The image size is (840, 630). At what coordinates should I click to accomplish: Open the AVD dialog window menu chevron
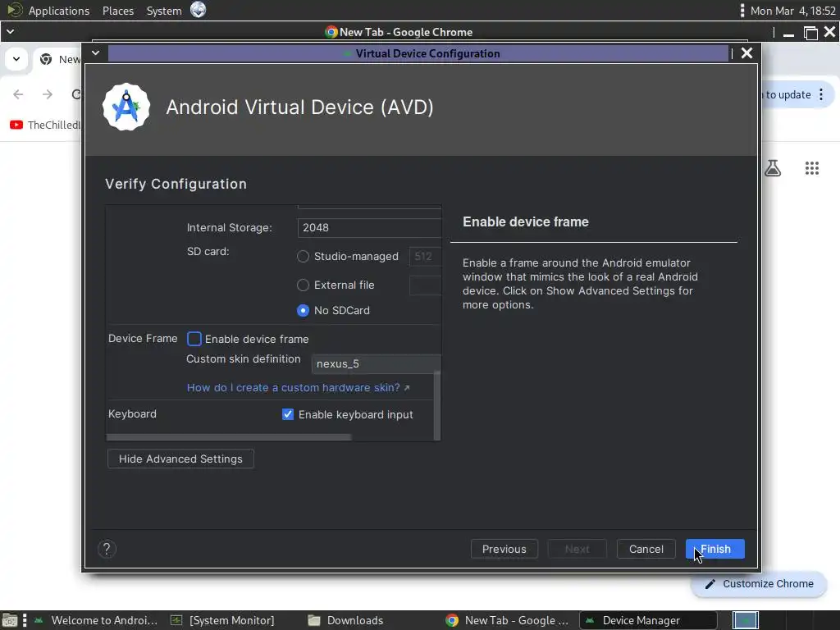click(x=95, y=53)
